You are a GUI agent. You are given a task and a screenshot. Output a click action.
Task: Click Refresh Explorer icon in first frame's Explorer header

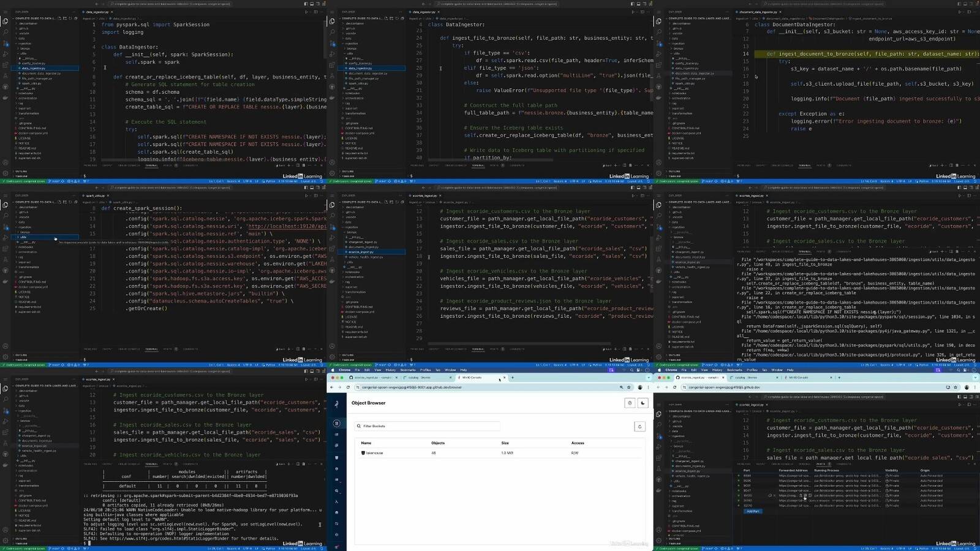69,18
